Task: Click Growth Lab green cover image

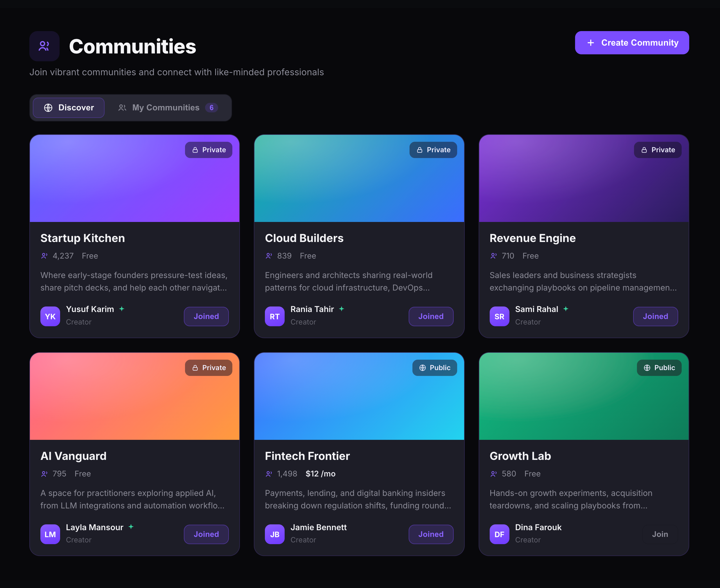Action: (x=584, y=396)
